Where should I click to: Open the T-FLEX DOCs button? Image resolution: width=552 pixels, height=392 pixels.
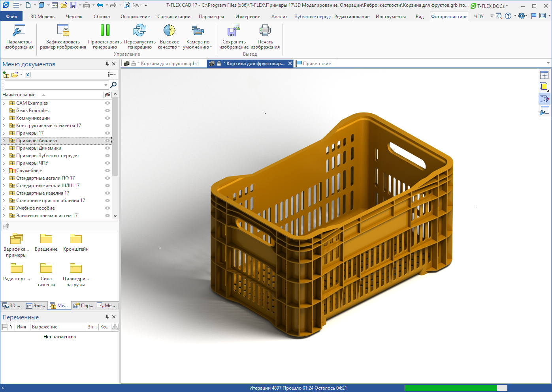pyautogui.click(x=489, y=6)
